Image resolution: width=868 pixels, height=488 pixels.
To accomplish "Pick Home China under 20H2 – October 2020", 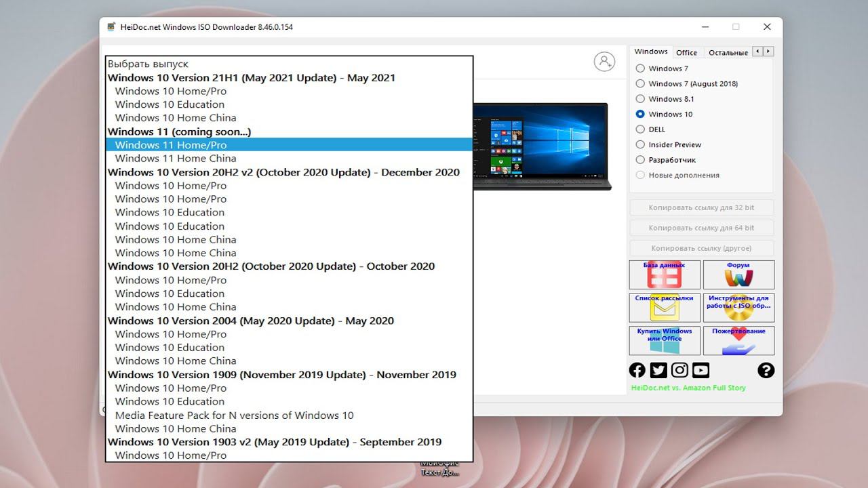I will click(x=289, y=307).
